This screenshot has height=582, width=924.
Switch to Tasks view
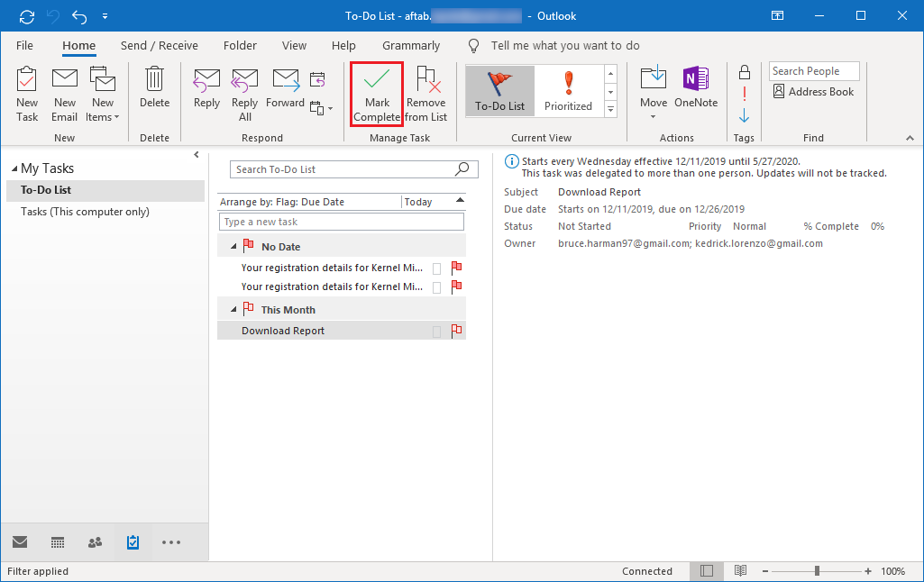tap(133, 542)
